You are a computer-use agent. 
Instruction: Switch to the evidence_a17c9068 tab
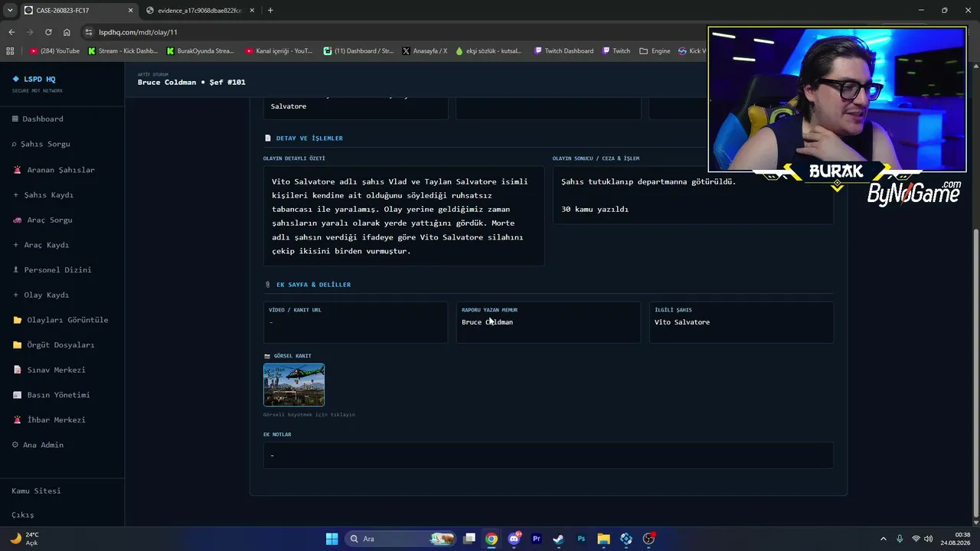point(199,11)
